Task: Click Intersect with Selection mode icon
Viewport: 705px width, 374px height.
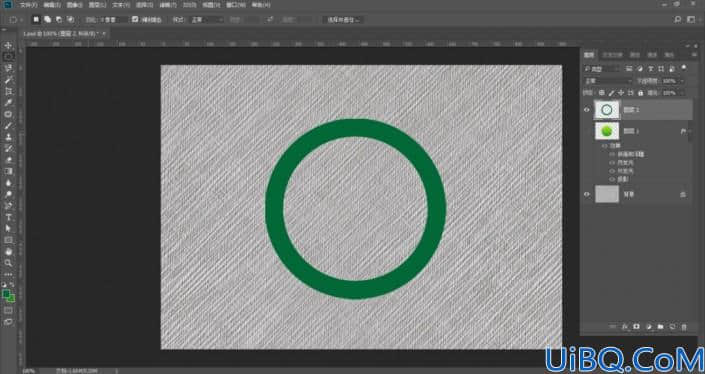Action: (71, 19)
